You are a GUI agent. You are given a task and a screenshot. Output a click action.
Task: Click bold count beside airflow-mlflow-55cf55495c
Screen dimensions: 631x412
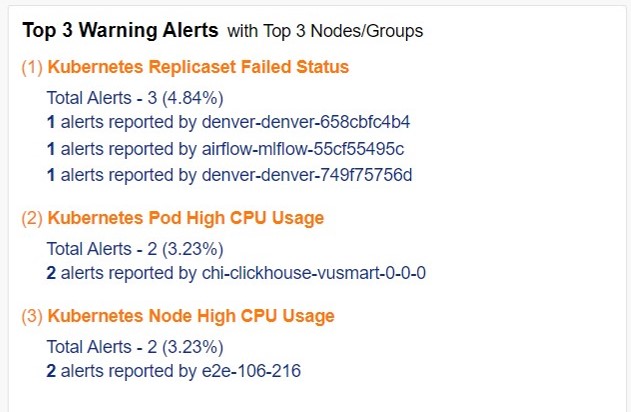[x=51, y=148]
